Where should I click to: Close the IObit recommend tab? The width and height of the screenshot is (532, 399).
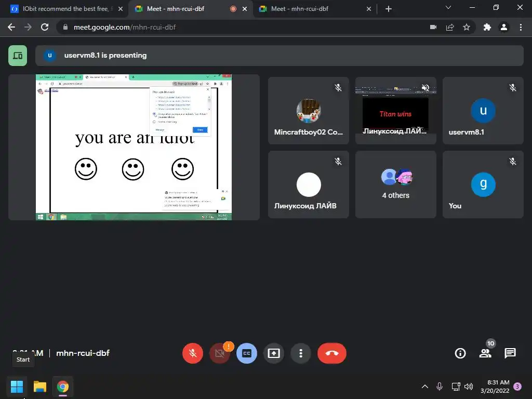(x=121, y=9)
